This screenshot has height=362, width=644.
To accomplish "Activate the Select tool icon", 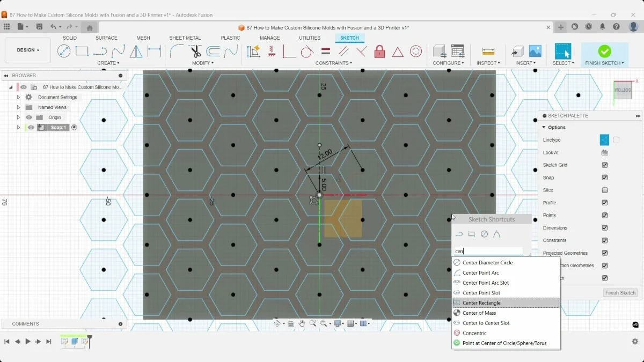I will click(563, 51).
